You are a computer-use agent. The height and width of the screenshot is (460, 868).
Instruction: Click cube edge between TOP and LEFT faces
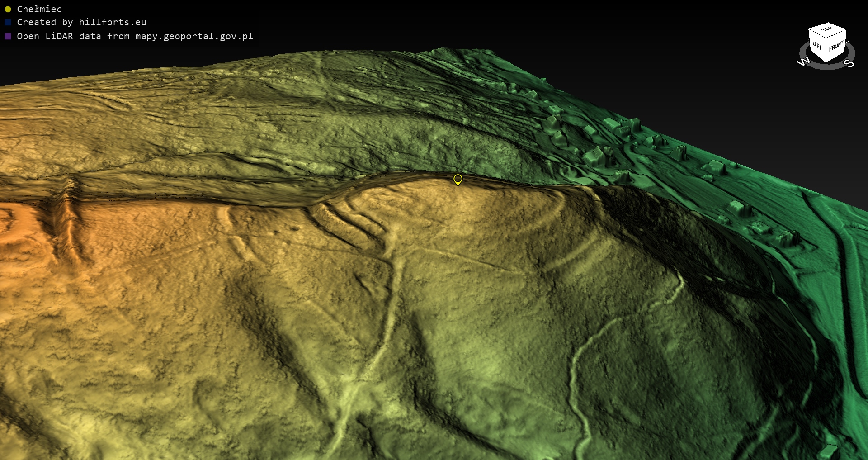[817, 33]
